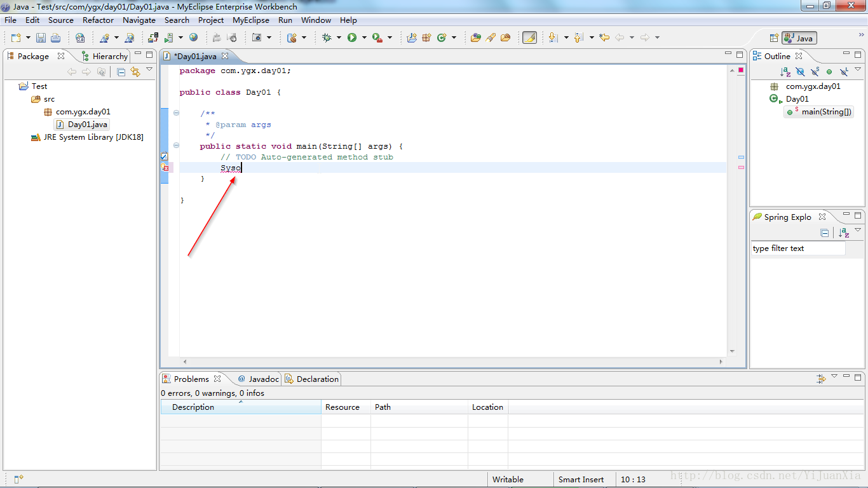Click the New Java Class green C icon

click(442, 37)
